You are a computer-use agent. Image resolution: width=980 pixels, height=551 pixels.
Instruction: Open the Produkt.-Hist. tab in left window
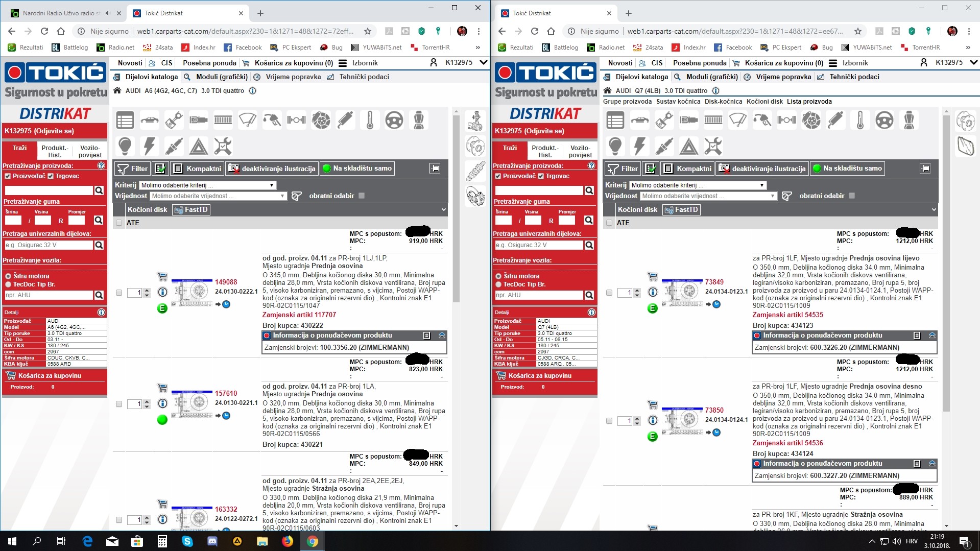click(55, 151)
